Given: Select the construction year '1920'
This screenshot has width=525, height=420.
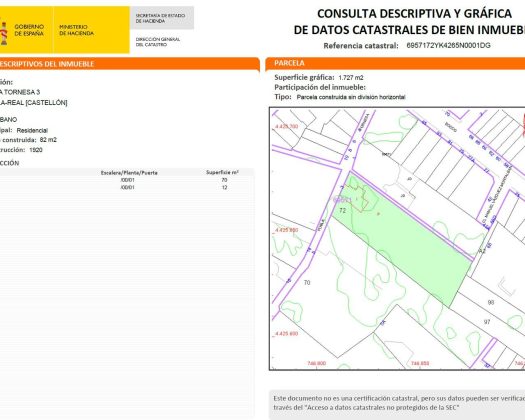Looking at the screenshot, I should [x=36, y=150].
